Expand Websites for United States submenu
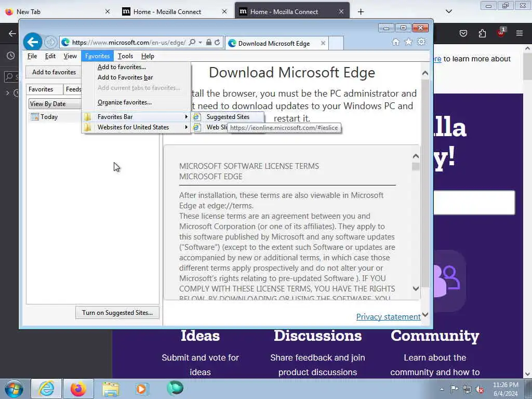 coord(136,127)
